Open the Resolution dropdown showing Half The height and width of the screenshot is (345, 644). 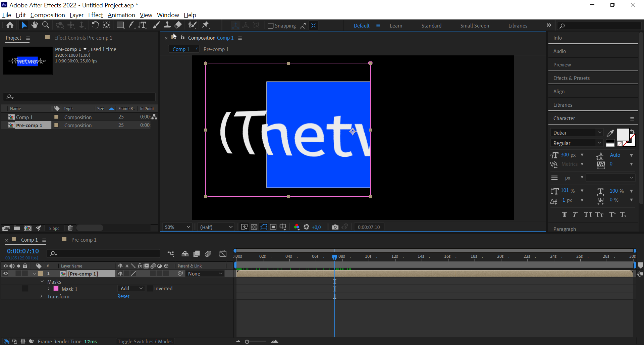(x=216, y=227)
